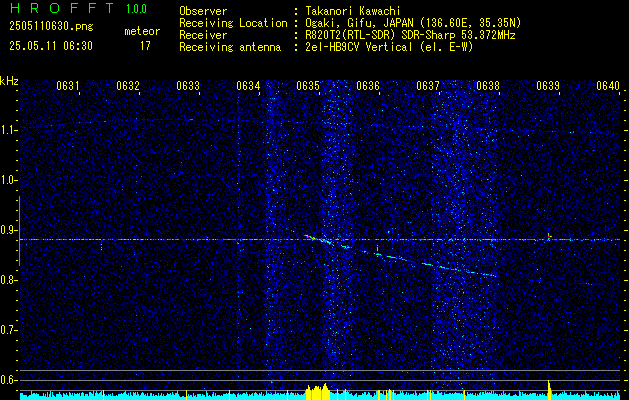Click the receiver value R820T2(RTL-SDR) SDR-Sharp 53.372MHz
Viewport: 629px width, 400px height.
pos(410,35)
